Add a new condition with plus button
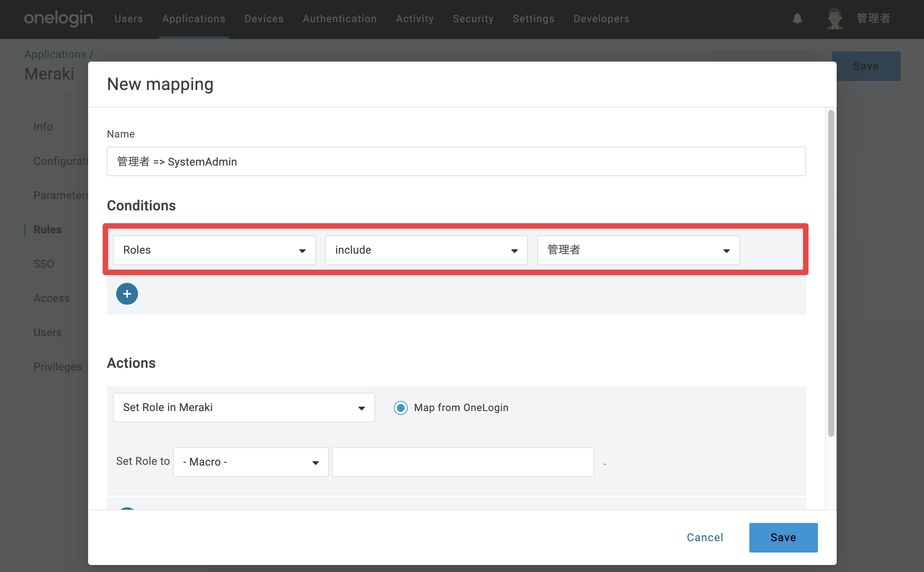The image size is (924, 572). point(127,294)
